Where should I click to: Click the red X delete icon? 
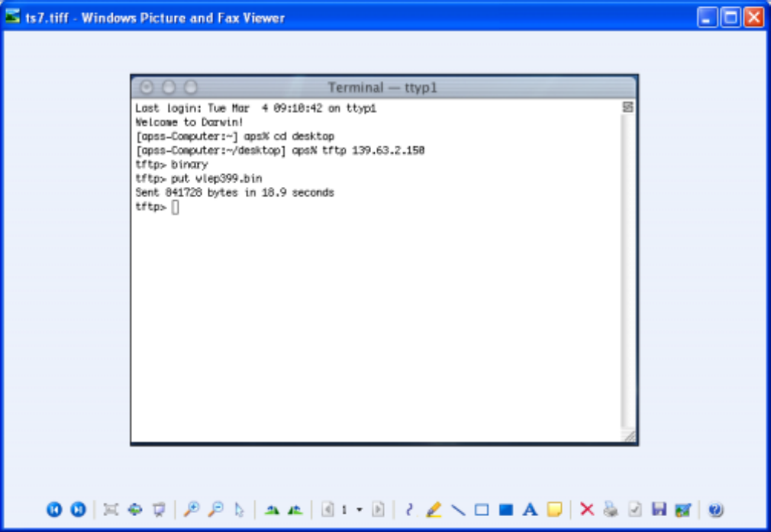[586, 509]
